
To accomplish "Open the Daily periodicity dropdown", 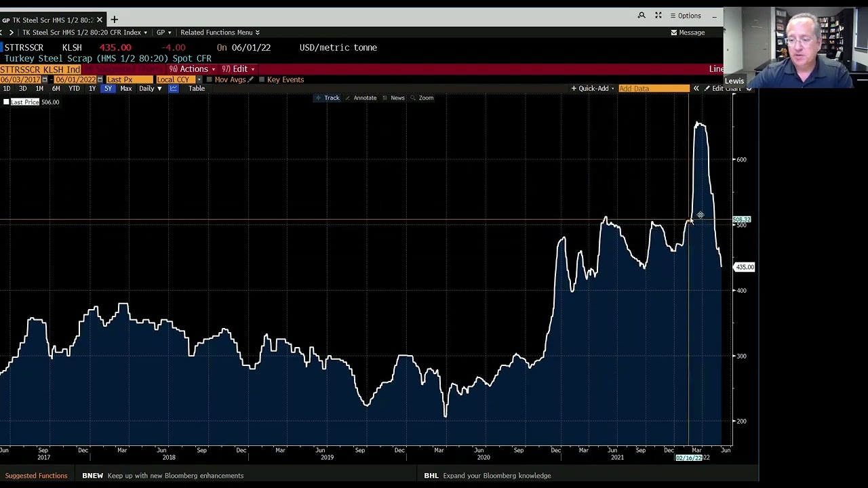I will coord(151,89).
